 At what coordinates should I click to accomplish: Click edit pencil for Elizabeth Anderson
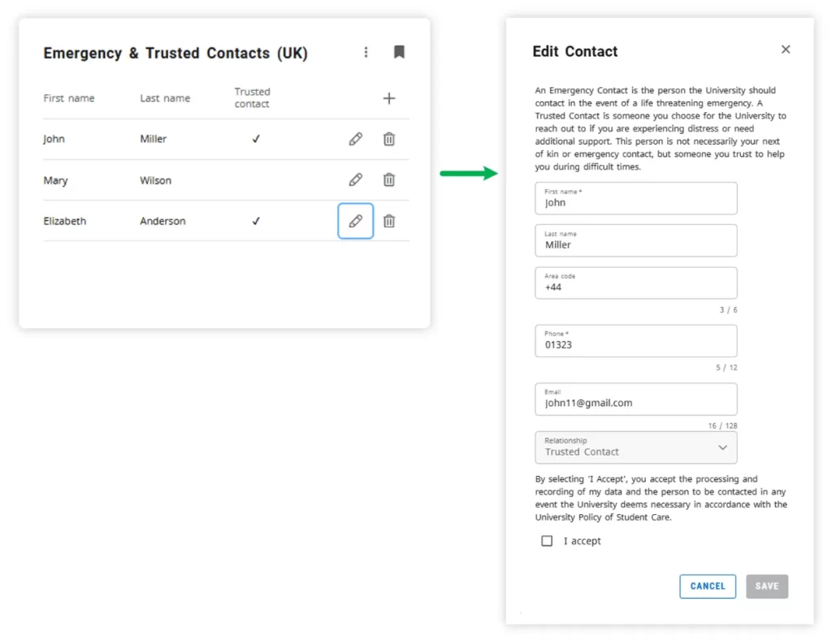[355, 221]
